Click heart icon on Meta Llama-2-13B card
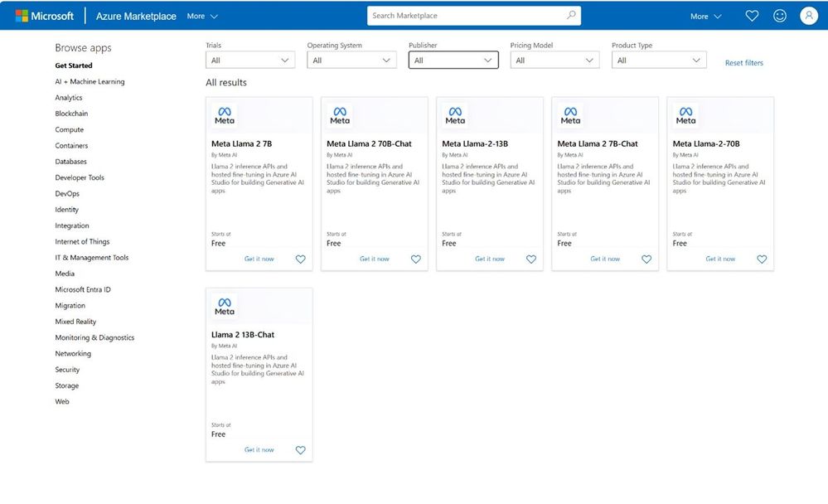The width and height of the screenshot is (828, 504). [x=531, y=259]
